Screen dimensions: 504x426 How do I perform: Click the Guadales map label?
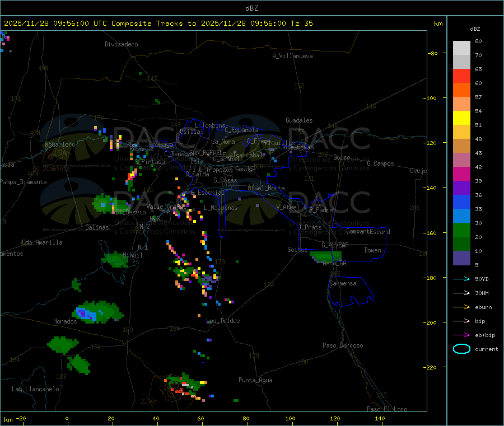[299, 120]
